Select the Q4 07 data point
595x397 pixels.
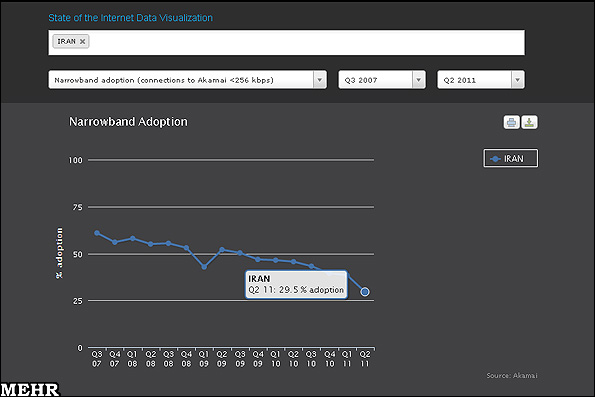(115, 242)
